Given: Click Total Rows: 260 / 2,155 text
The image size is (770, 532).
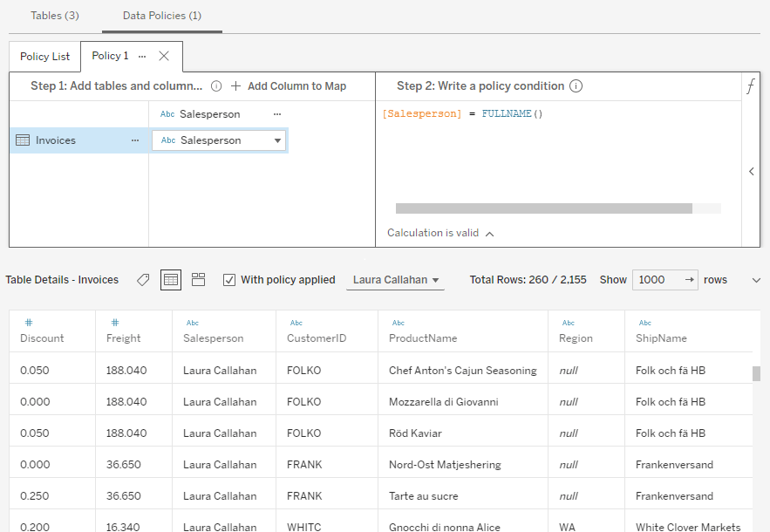Looking at the screenshot, I should pos(528,279).
